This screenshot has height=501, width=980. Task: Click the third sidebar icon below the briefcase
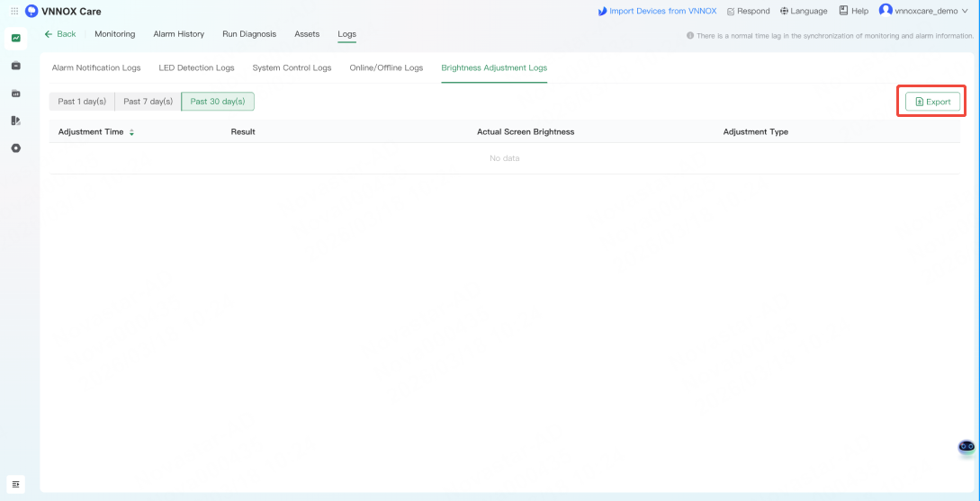pyautogui.click(x=15, y=93)
